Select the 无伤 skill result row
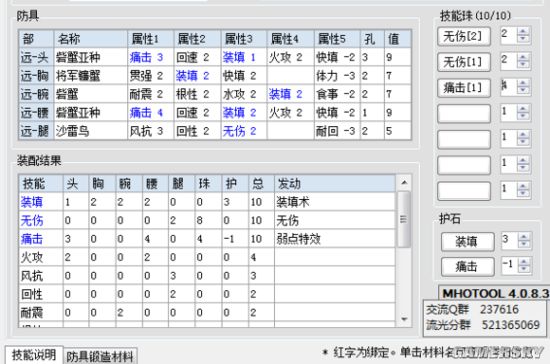The width and height of the screenshot is (550, 364). click(207, 220)
